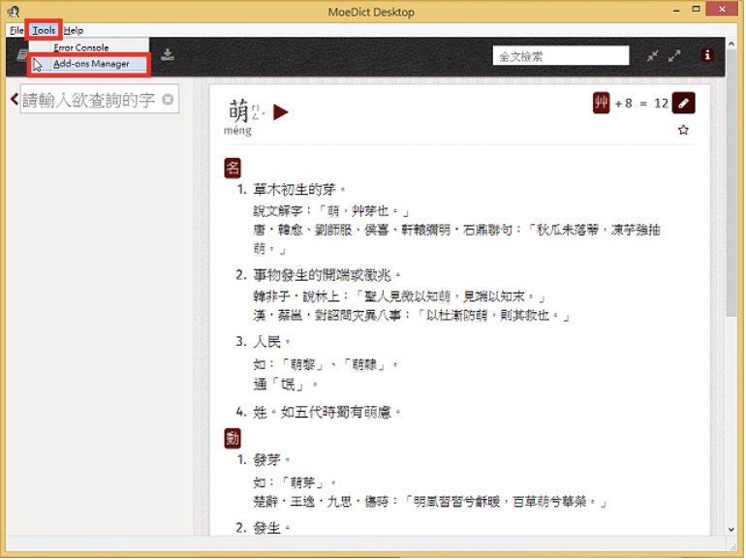Click the scrollbar down arrow
746x560 pixels.
731,530
